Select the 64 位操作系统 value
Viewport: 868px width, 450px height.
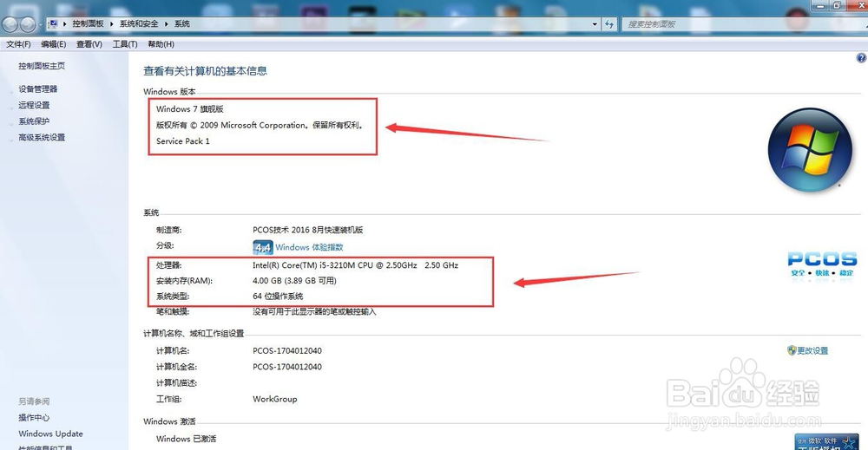278,297
